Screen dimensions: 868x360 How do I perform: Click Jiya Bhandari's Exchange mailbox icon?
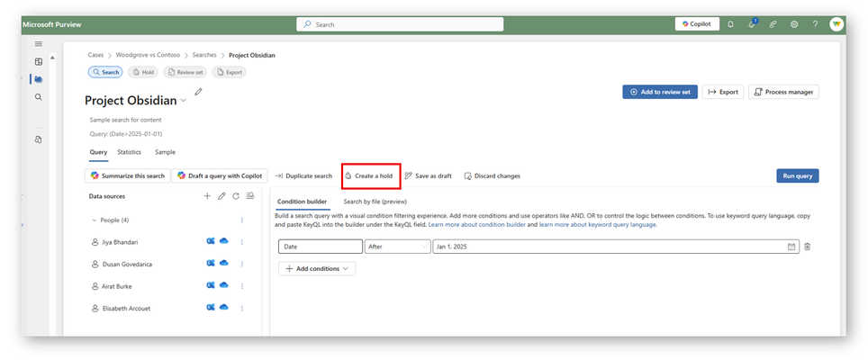(x=211, y=241)
